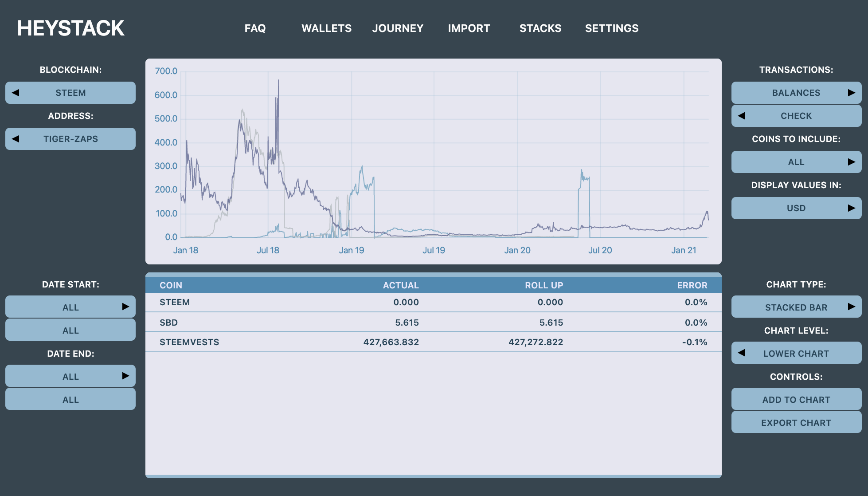Viewport: 868px width, 496px height.
Task: Select the STEEM coin row
Action: (434, 302)
